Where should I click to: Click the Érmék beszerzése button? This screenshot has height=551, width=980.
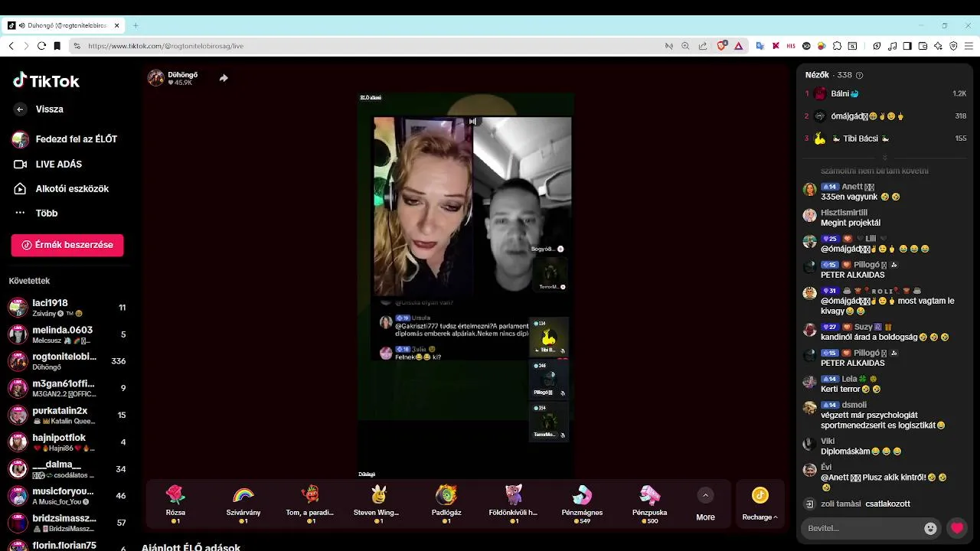click(x=67, y=245)
